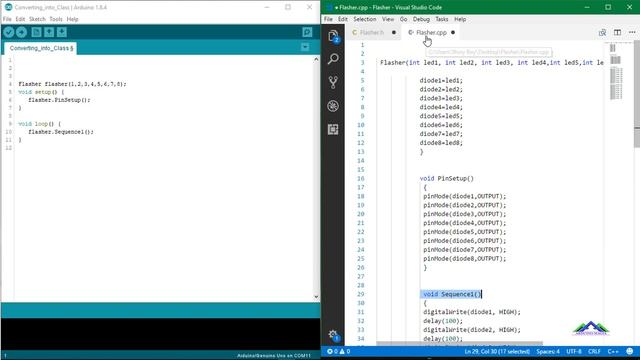Click 'diode1=led1;' line in VS Code
Screen dimensions: 640x360
[441, 80]
